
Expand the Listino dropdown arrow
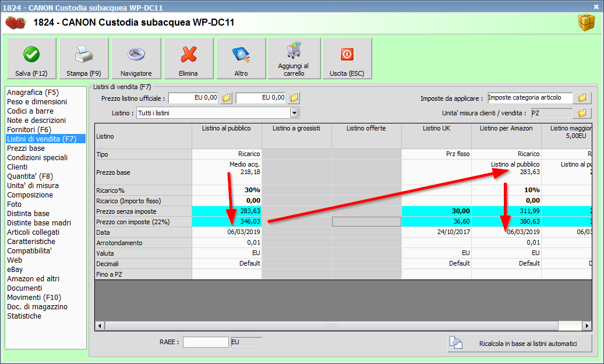tap(294, 113)
